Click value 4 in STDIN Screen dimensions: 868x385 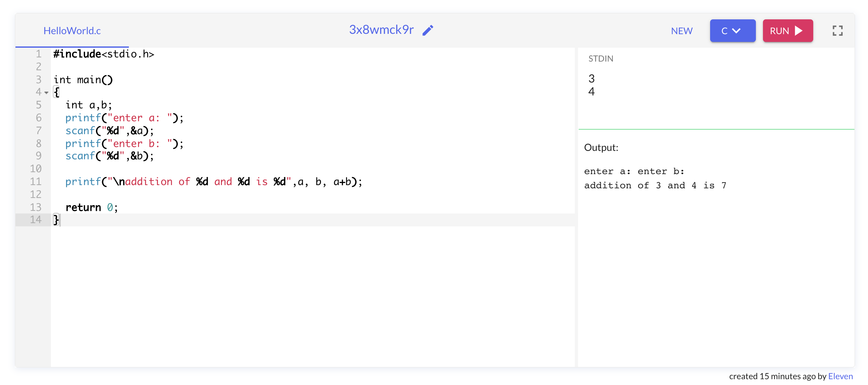[x=591, y=91]
